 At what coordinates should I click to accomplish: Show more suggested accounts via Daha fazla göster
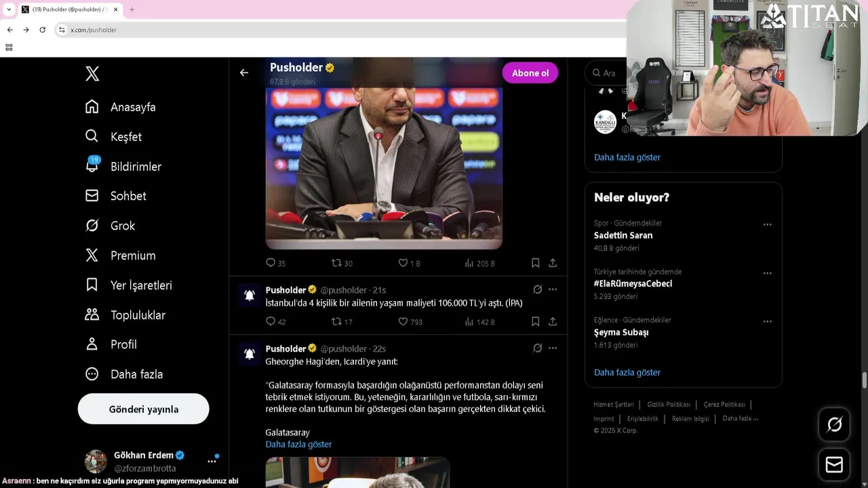[x=627, y=157]
